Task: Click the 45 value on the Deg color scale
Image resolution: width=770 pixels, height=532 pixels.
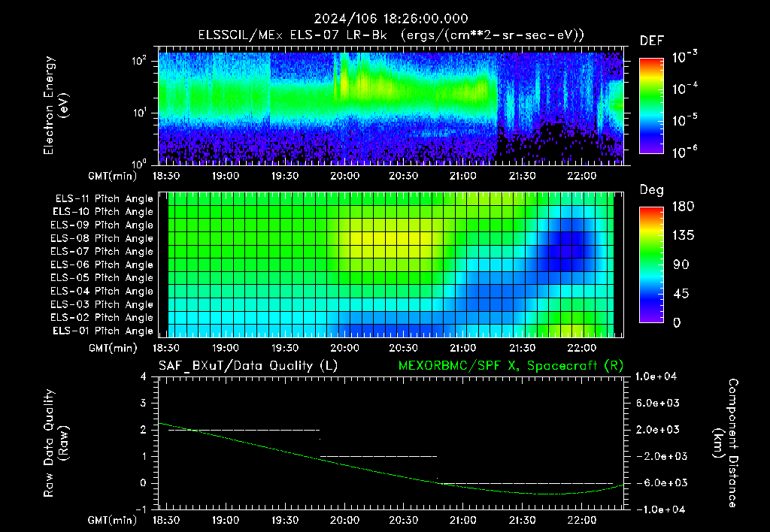Action: click(x=681, y=294)
